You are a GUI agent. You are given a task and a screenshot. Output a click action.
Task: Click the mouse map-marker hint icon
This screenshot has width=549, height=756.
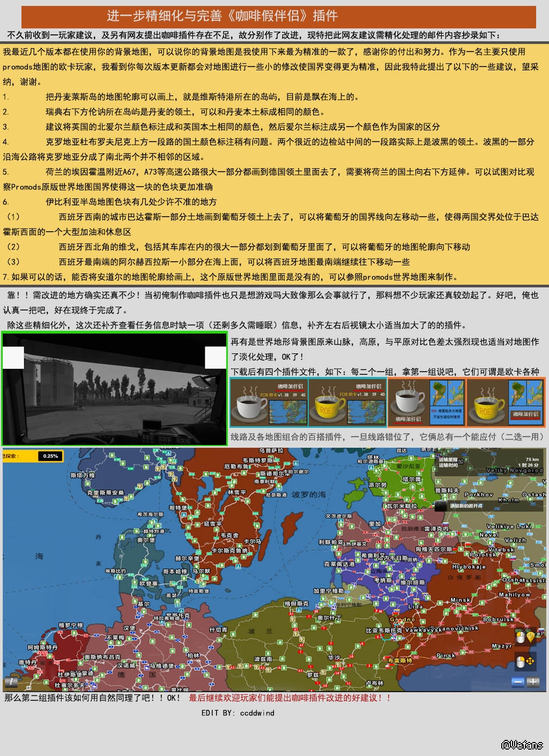[x=525, y=637]
